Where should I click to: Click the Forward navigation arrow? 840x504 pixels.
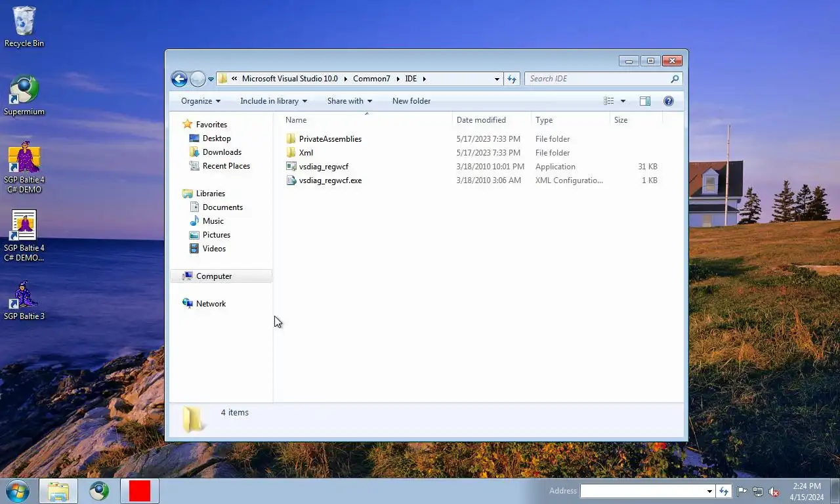click(x=198, y=79)
